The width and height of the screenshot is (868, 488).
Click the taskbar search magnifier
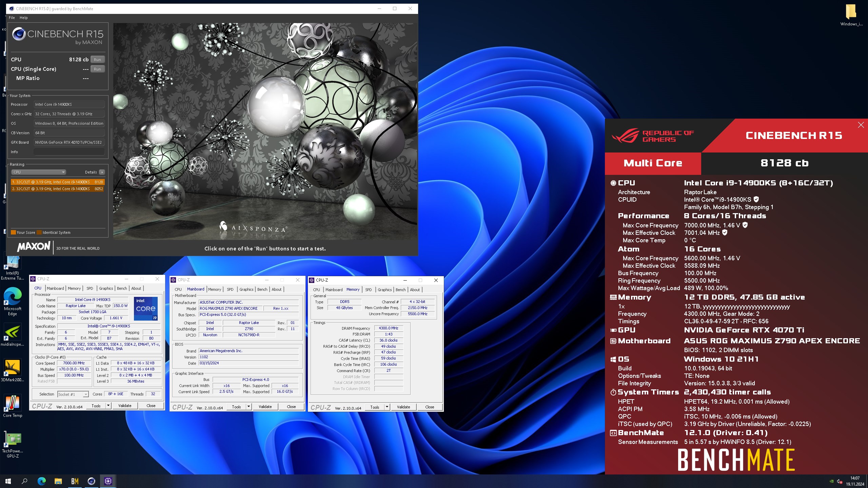click(x=24, y=481)
